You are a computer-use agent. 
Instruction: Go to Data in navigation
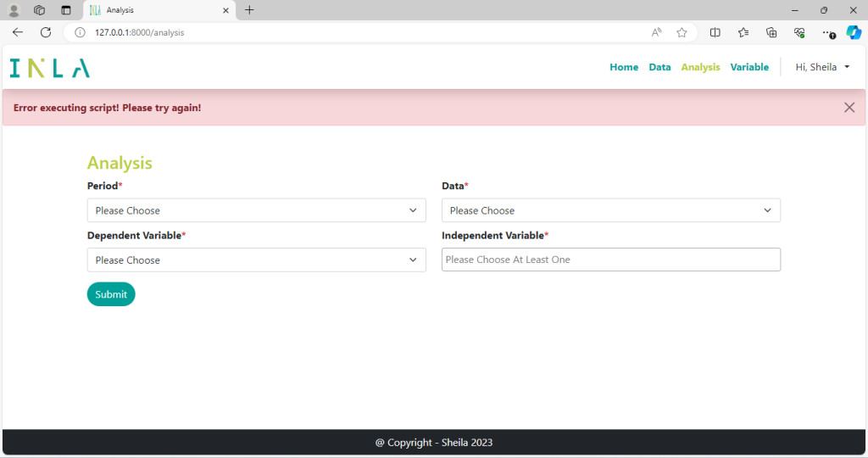coord(659,67)
